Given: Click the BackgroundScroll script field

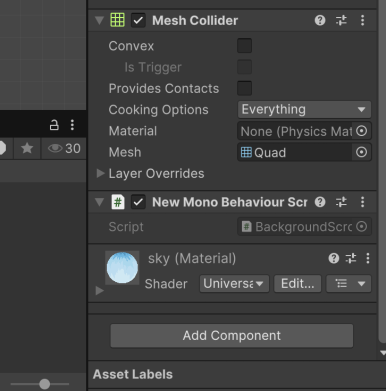Looking at the screenshot, I should click(295, 227).
